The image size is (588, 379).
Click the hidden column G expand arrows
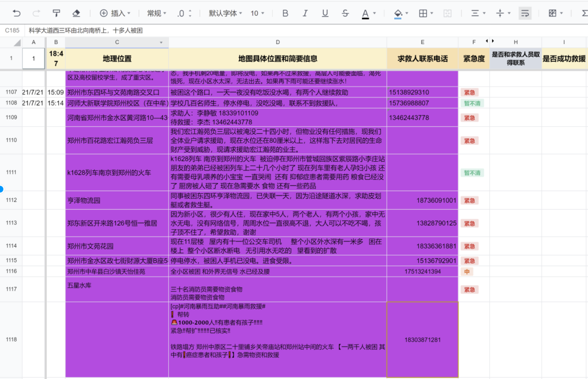click(x=490, y=41)
